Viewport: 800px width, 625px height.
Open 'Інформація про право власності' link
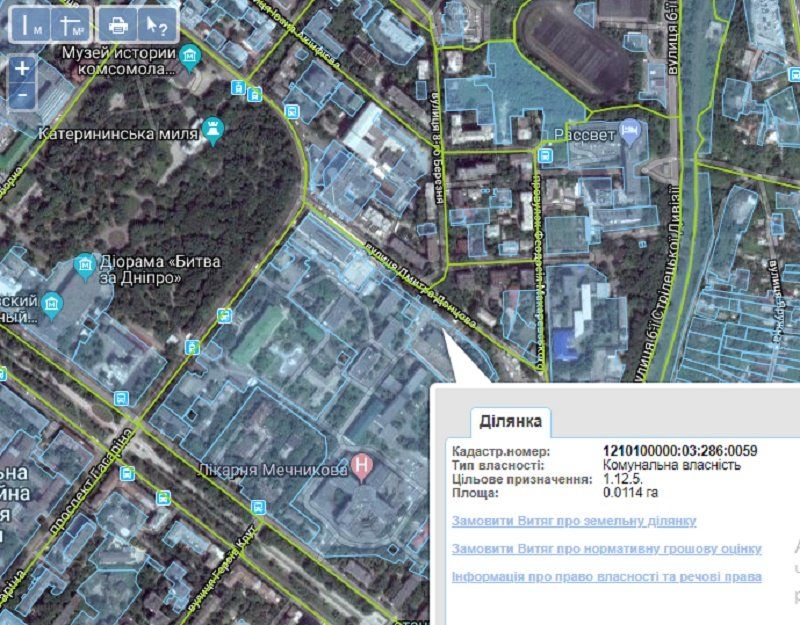coord(606,577)
